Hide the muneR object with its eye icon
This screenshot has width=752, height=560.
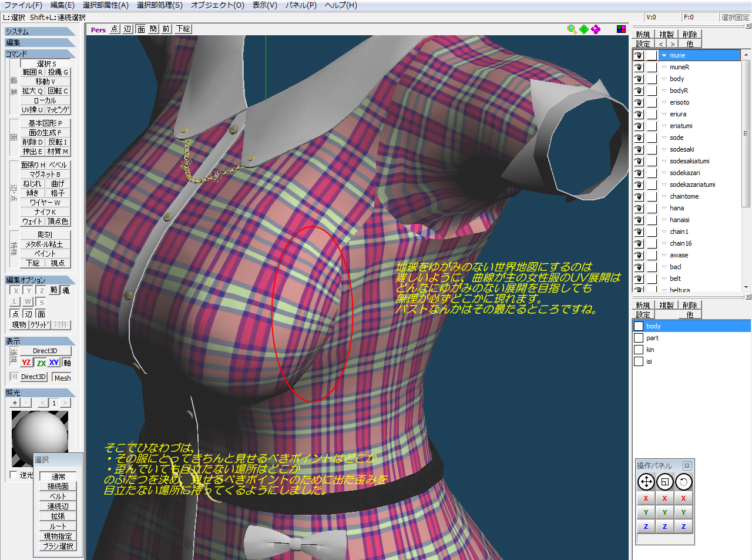point(639,67)
